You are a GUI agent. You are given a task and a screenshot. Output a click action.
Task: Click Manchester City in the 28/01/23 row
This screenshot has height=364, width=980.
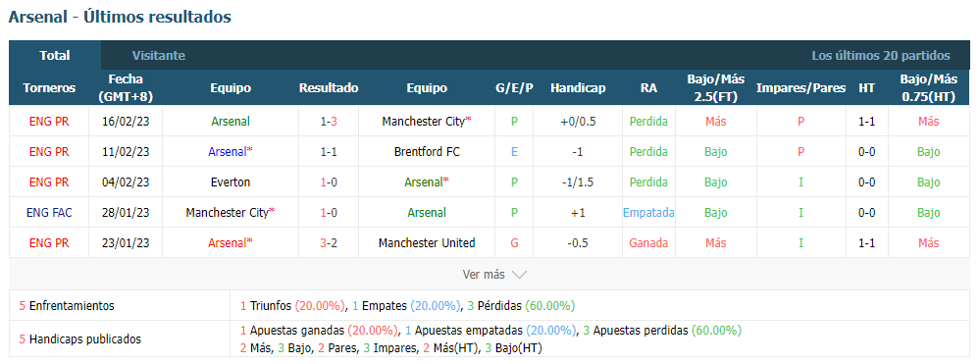[x=228, y=213]
